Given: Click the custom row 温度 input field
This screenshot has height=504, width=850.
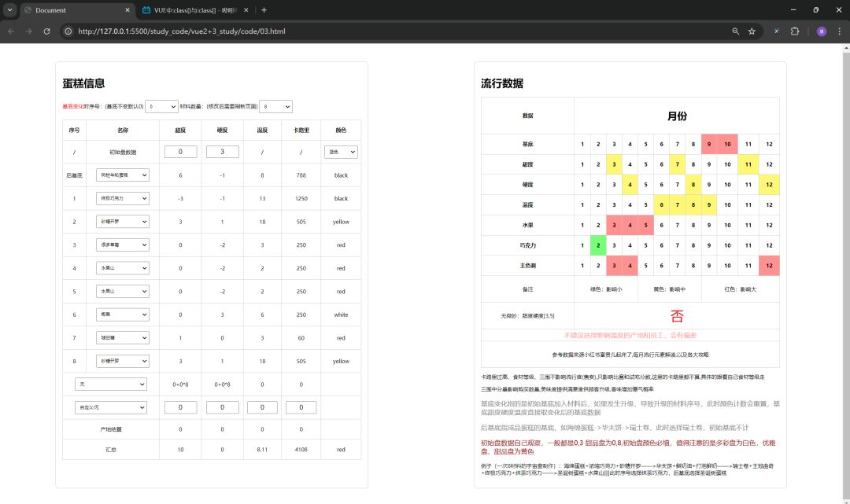Looking at the screenshot, I should 262,407.
